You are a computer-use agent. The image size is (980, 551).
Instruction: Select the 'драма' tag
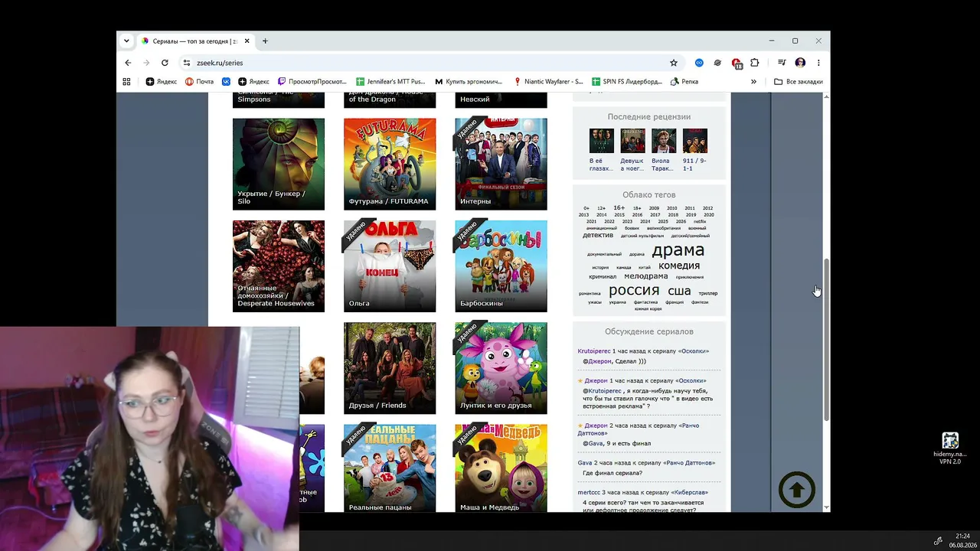click(678, 250)
